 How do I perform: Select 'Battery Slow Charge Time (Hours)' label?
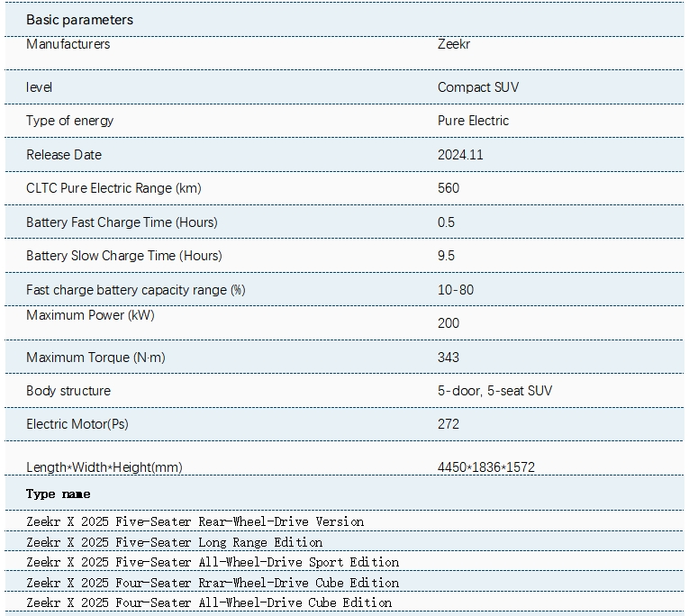click(124, 256)
